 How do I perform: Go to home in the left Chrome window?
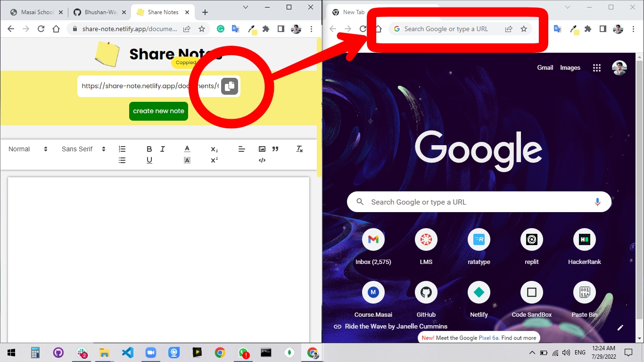point(56,29)
